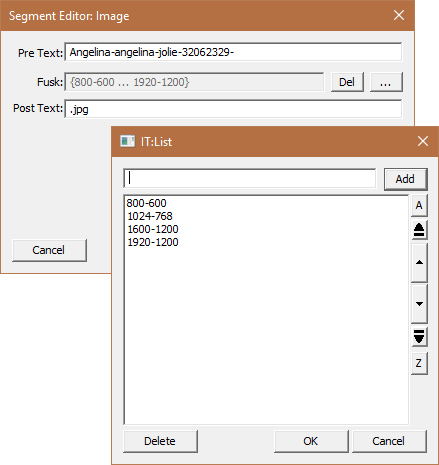Cancel the Segment Editor dialog
This screenshot has height=465, width=439.
pos(49,250)
